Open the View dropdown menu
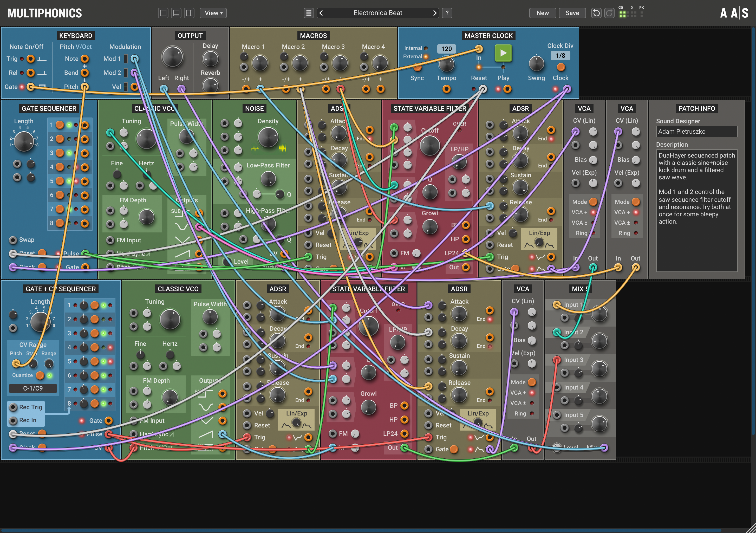The width and height of the screenshot is (756, 533). pyautogui.click(x=213, y=13)
